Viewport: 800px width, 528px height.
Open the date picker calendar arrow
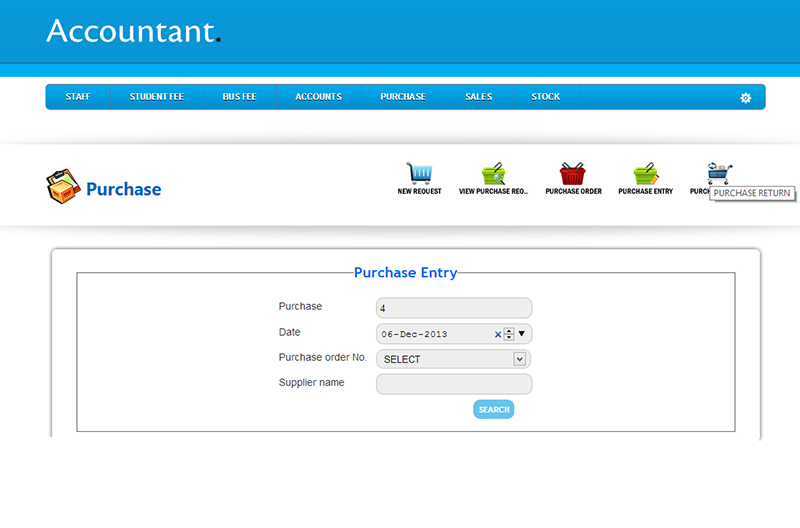tap(522, 334)
